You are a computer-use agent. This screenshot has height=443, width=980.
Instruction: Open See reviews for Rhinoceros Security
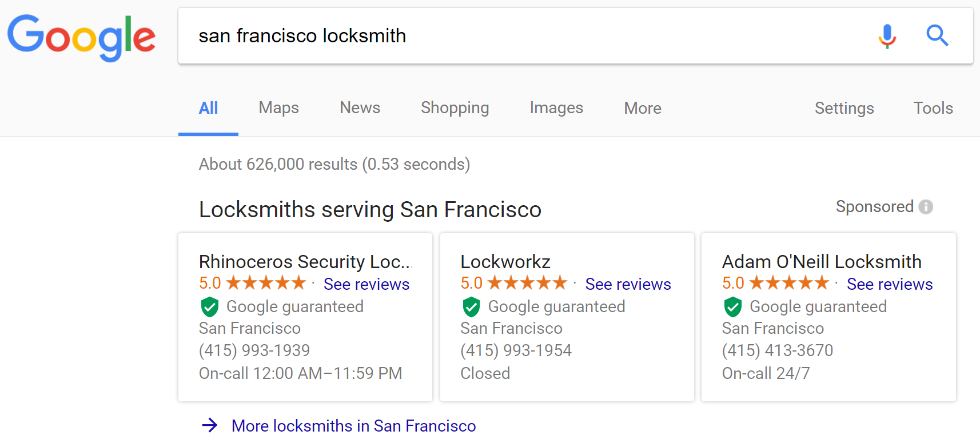tap(366, 284)
